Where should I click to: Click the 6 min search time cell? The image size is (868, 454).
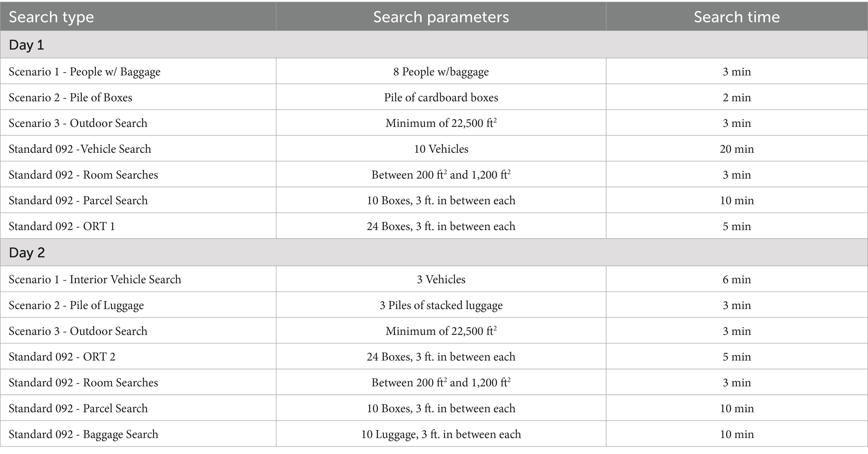(x=737, y=280)
